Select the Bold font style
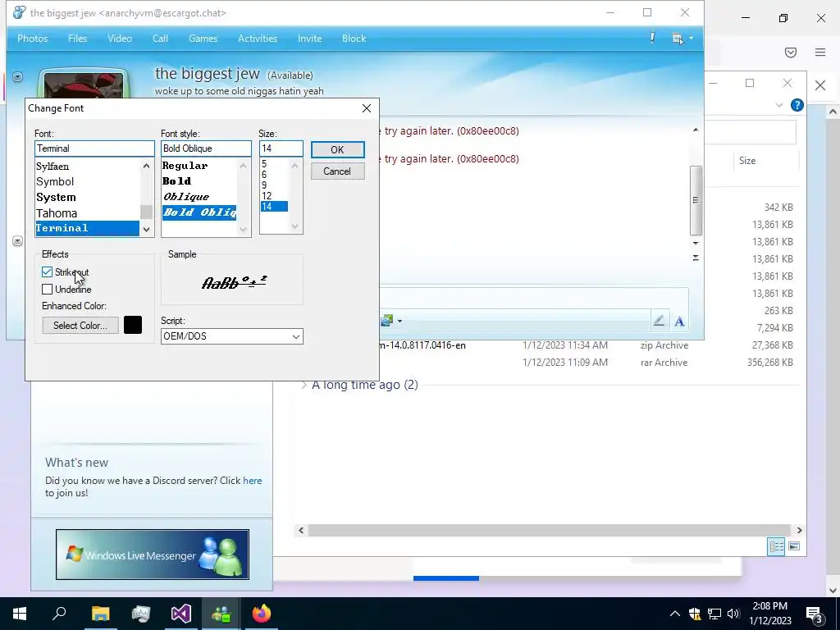Screen dimensions: 840x630 [x=177, y=181]
